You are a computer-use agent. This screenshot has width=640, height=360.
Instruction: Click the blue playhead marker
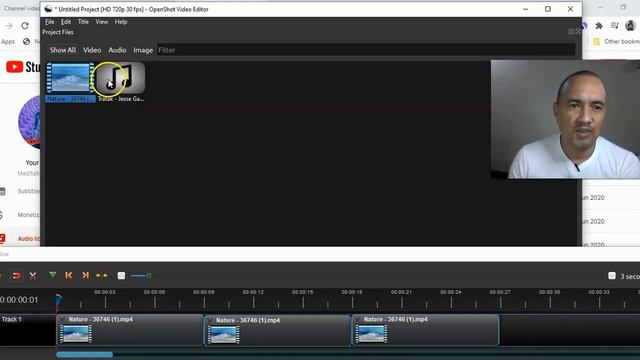point(58,300)
